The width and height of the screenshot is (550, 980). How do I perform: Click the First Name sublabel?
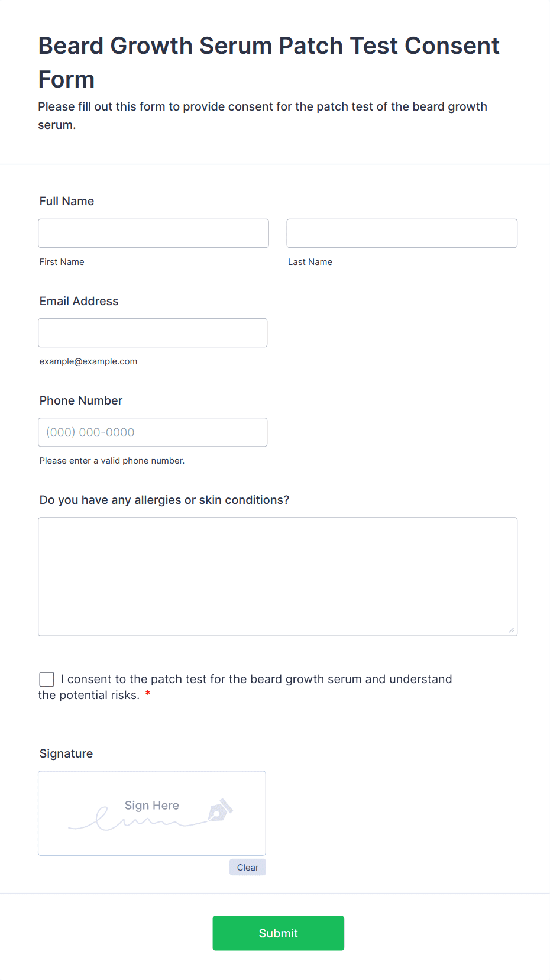[62, 262]
